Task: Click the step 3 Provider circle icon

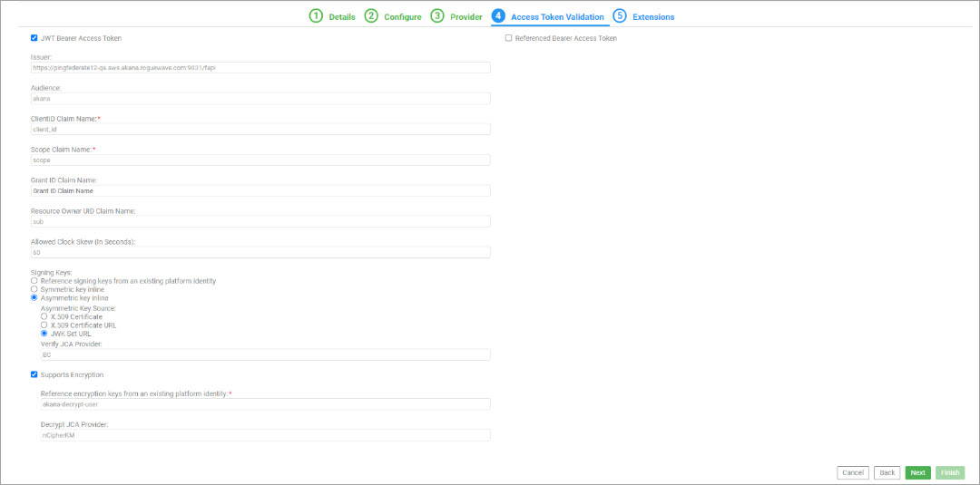Action: (437, 16)
